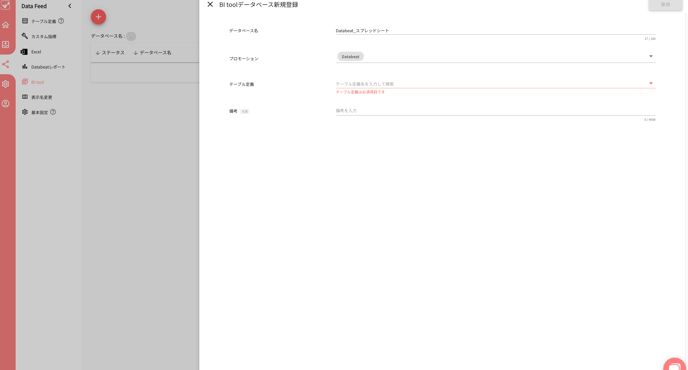Close the BI tool database registration panel
The height and width of the screenshot is (370, 688).
(210, 4)
